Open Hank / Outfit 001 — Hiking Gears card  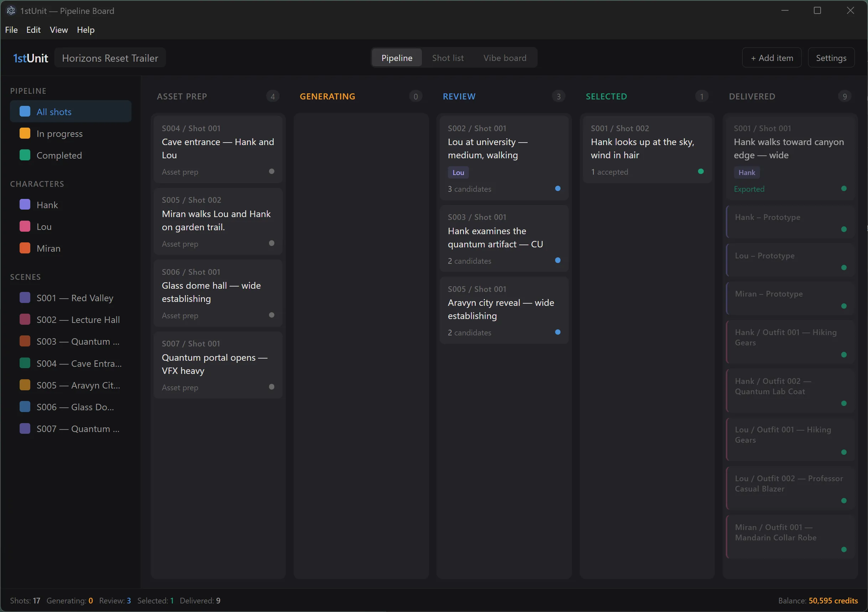point(790,342)
